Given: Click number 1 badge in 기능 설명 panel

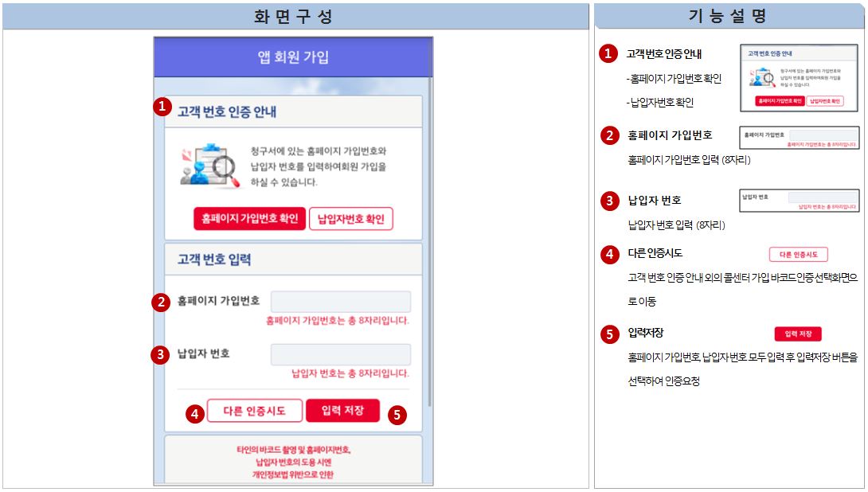Looking at the screenshot, I should coord(609,54).
